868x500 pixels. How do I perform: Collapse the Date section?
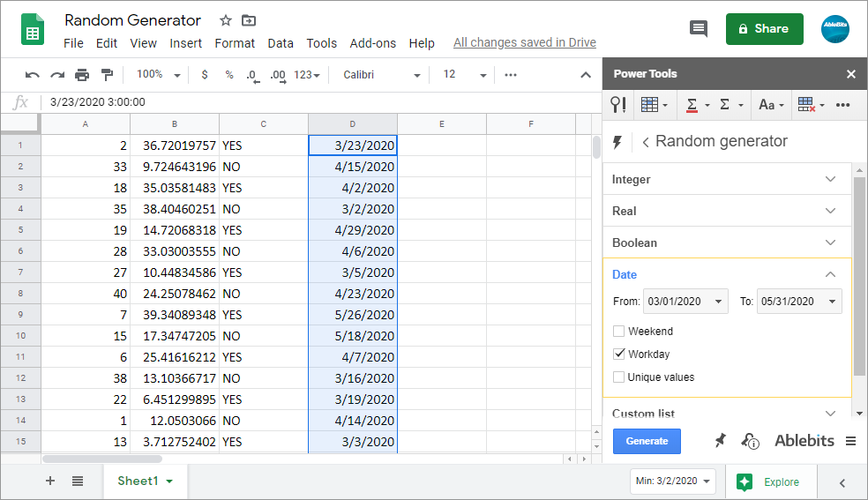click(830, 274)
